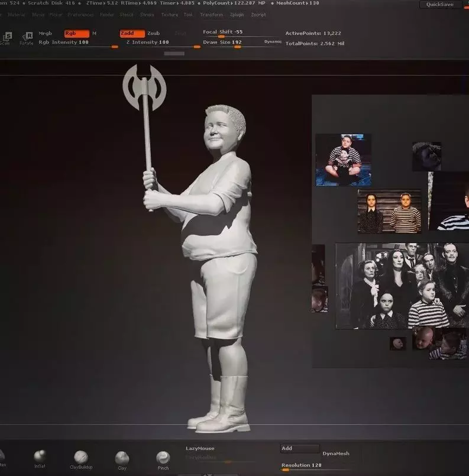Select the Scale transform icon
This screenshot has width=469, height=476.
pos(7,38)
